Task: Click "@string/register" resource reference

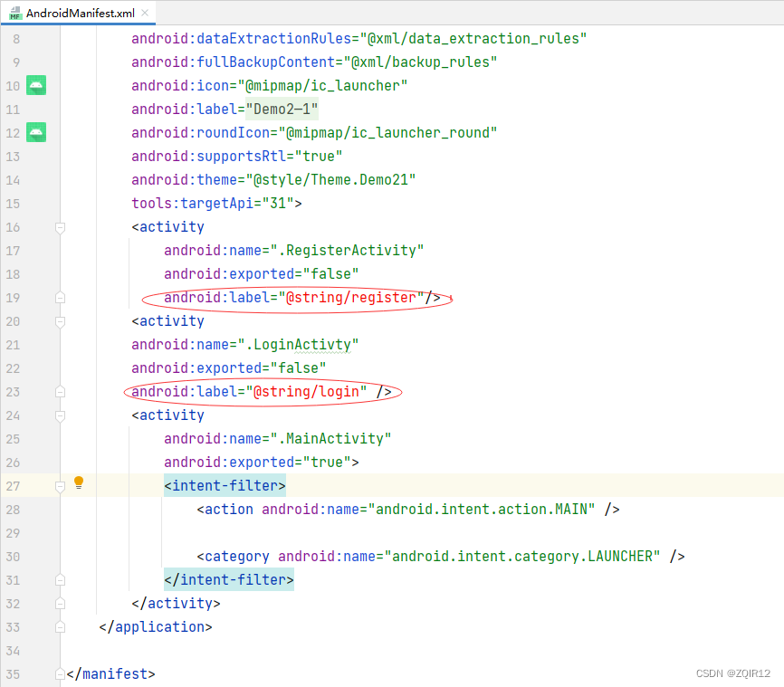Action: pyautogui.click(x=351, y=298)
